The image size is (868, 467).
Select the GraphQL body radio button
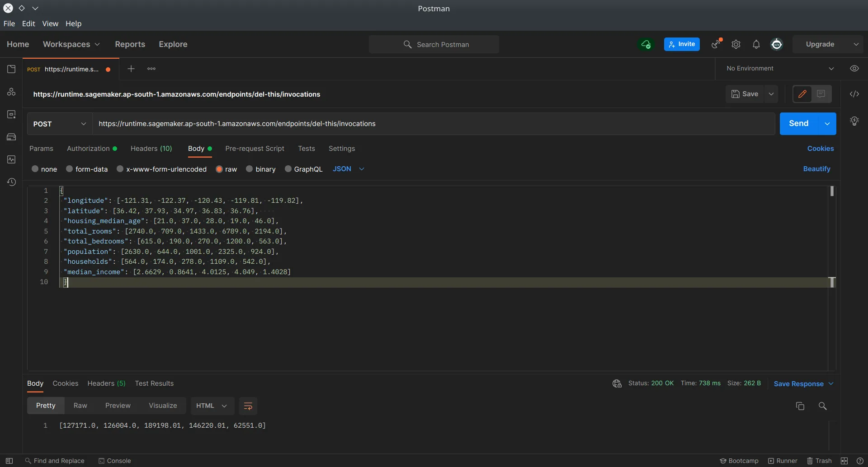tap(288, 169)
